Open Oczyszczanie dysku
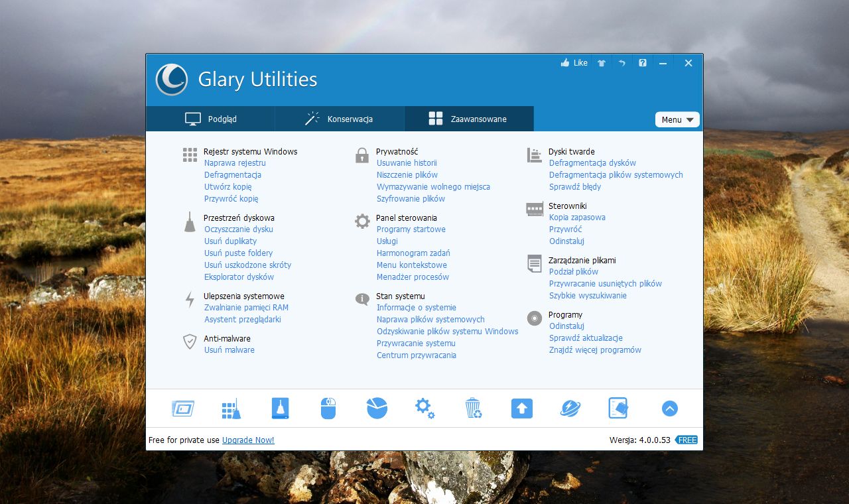849x504 pixels. point(239,229)
